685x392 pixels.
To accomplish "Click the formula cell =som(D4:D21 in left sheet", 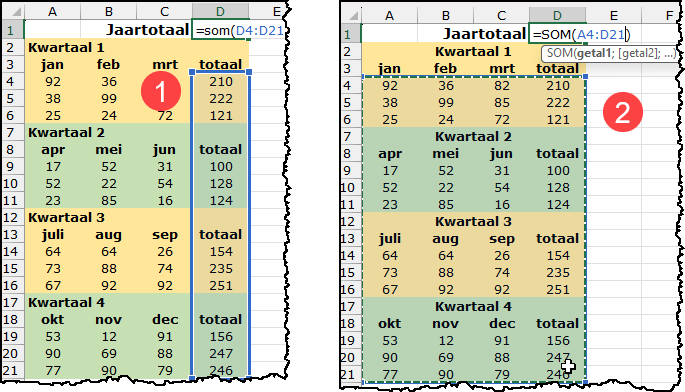I will [x=239, y=30].
